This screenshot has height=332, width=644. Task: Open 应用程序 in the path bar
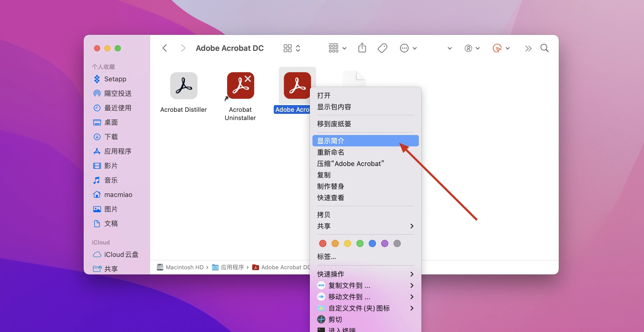click(232, 267)
